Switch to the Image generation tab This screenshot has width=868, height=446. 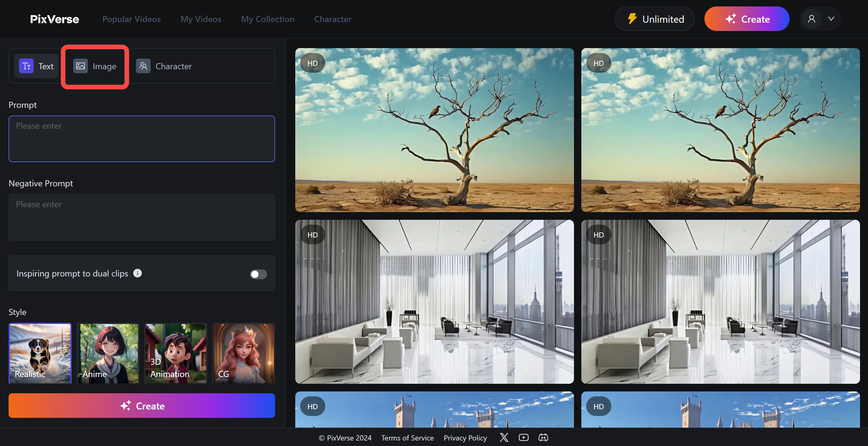coord(95,67)
